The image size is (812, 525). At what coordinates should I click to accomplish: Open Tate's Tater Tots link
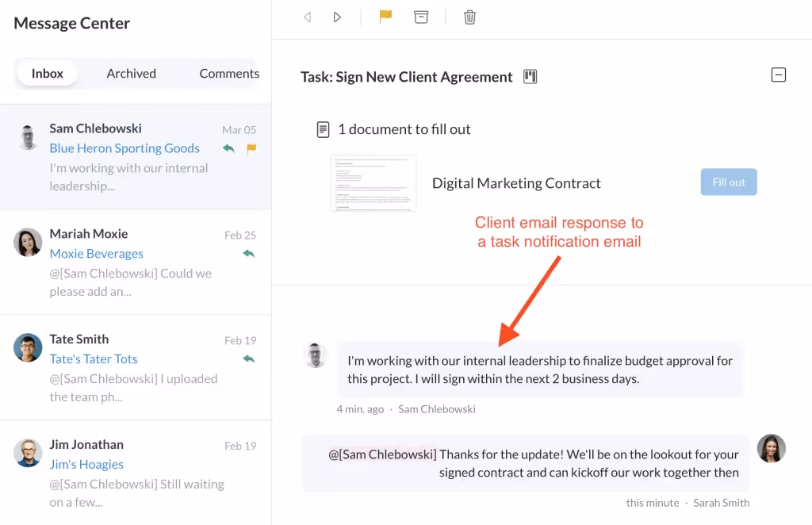(x=94, y=358)
